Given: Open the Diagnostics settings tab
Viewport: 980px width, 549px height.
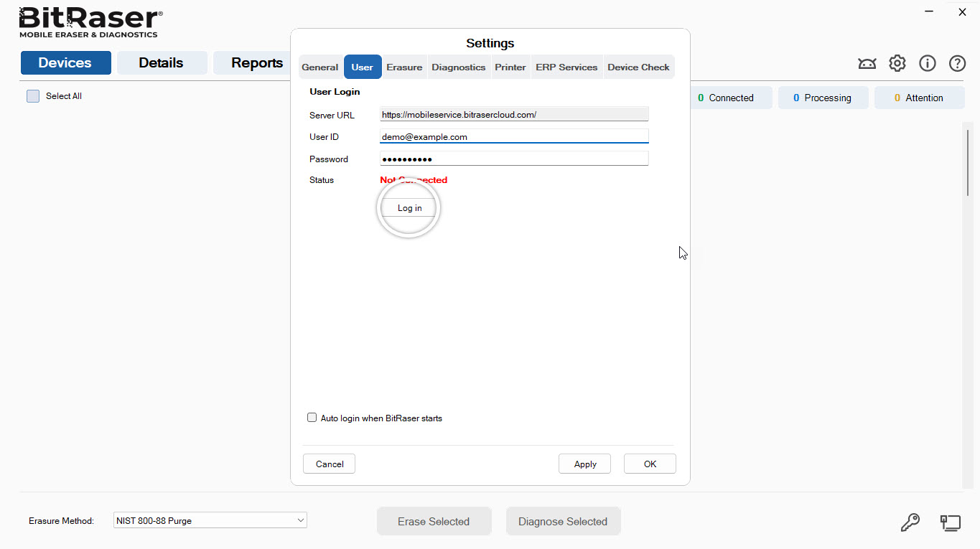Looking at the screenshot, I should pos(458,67).
